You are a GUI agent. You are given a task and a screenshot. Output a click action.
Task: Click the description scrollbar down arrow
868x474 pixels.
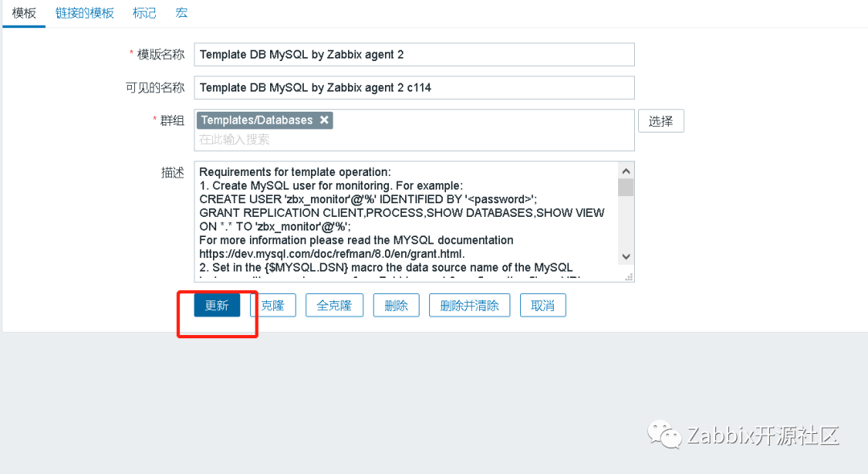tap(626, 256)
